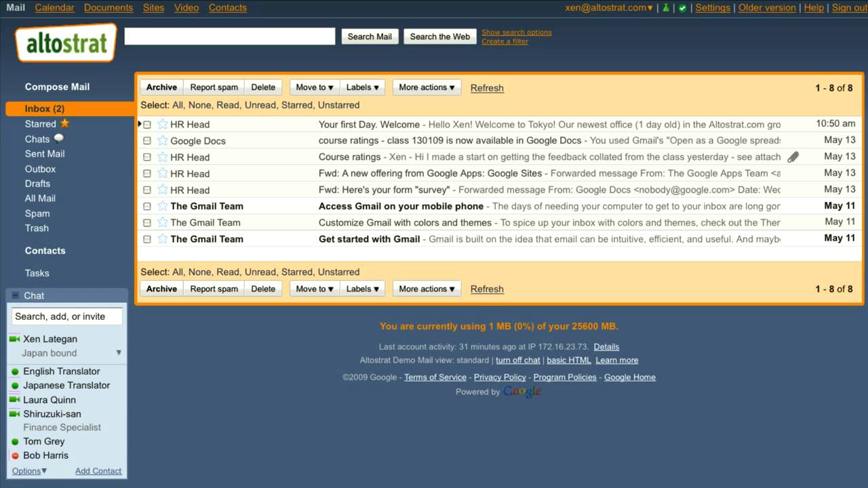Viewport: 868px width, 488px height.
Task: Open the 'Japan bound' status message dropdown arrow
Action: pos(119,352)
